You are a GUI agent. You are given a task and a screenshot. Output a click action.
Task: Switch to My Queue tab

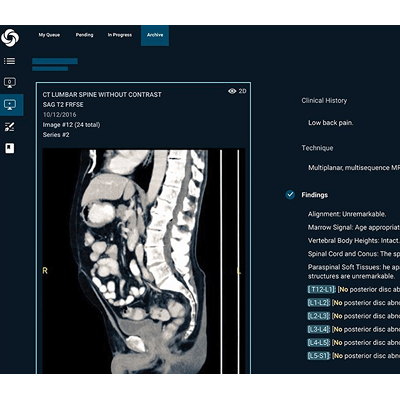pos(49,35)
